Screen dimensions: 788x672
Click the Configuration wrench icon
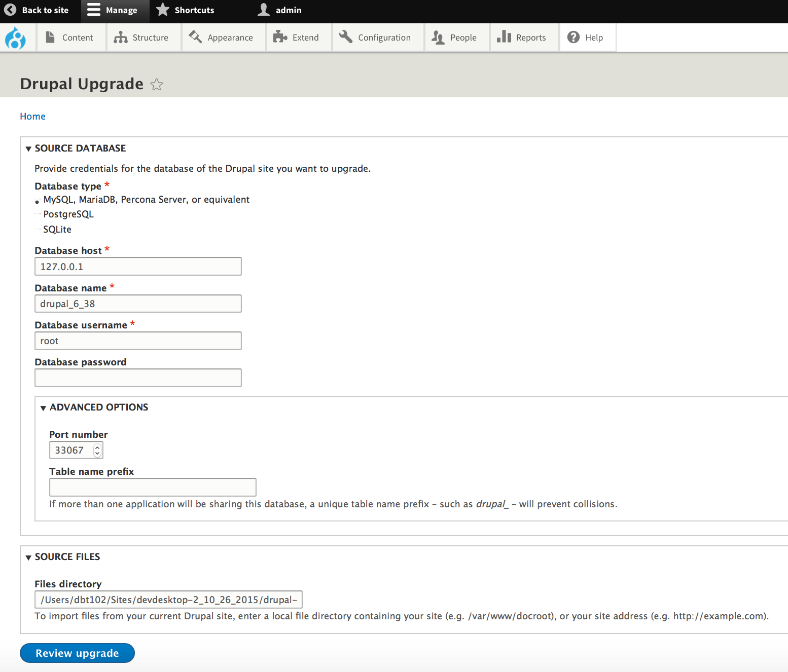tap(346, 36)
